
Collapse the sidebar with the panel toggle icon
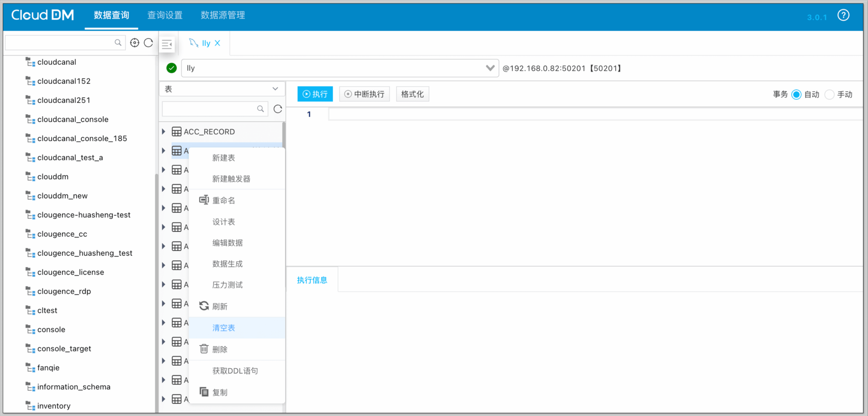(167, 44)
